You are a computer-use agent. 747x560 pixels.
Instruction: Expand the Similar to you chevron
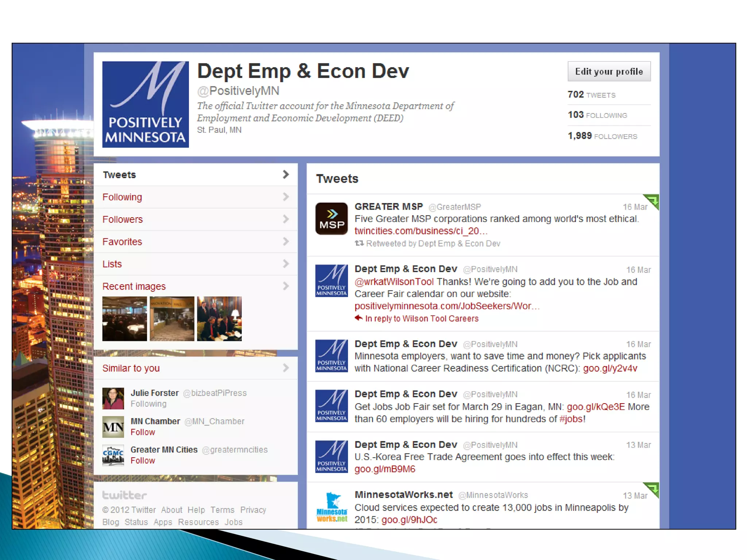pyautogui.click(x=286, y=368)
